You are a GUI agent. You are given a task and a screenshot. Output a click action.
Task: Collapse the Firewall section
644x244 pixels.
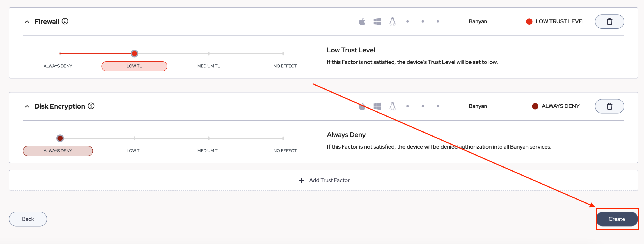[x=27, y=22]
